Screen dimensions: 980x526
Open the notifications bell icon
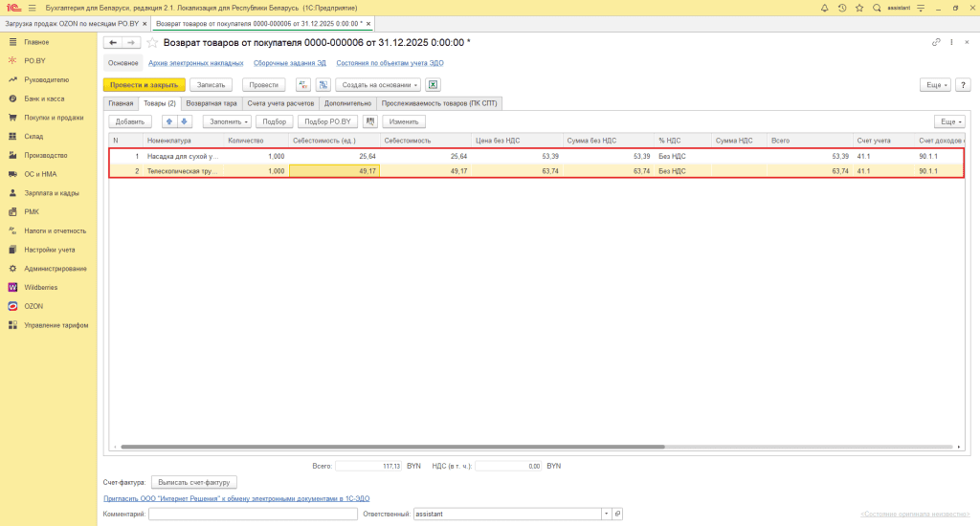pyautogui.click(x=824, y=8)
